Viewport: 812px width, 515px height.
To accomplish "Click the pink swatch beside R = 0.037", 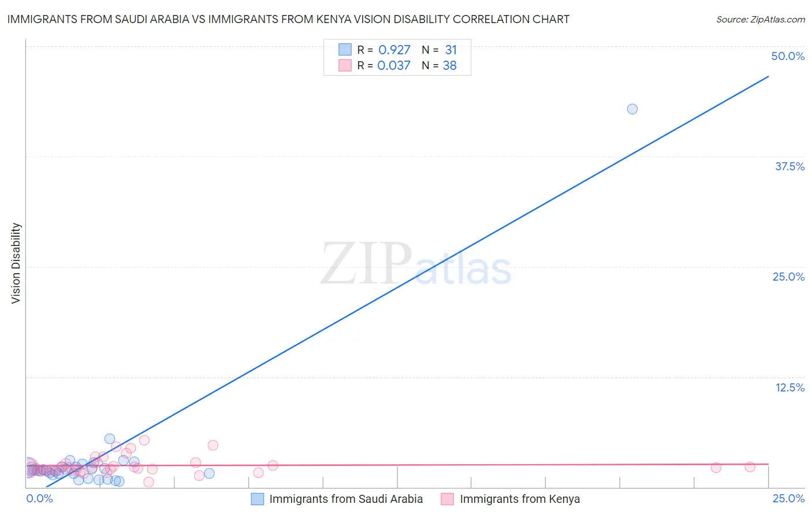I will pos(345,65).
